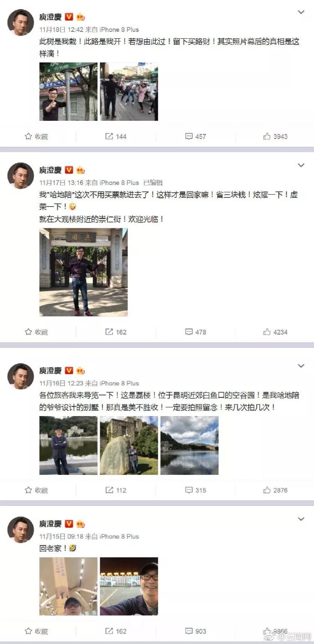The height and width of the screenshot is (644, 314).
Task: View the street sign photo thumbnail in first post
Action: coord(68,92)
